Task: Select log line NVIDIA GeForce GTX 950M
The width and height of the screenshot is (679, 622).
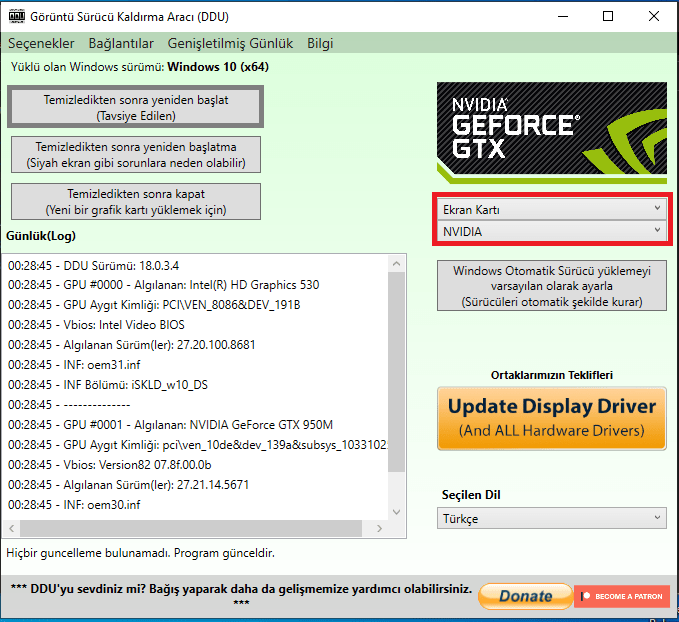Action: click(x=171, y=424)
